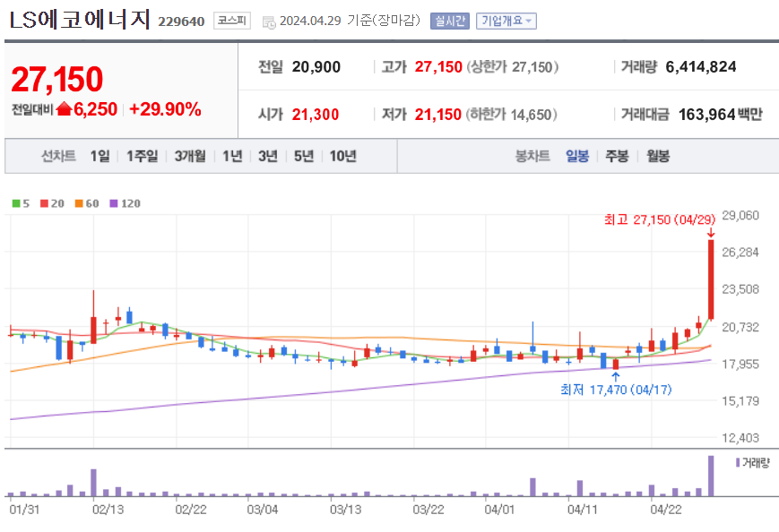Click the 시가 value 21,300
Viewport: 779px width, 532px height.
click(316, 115)
